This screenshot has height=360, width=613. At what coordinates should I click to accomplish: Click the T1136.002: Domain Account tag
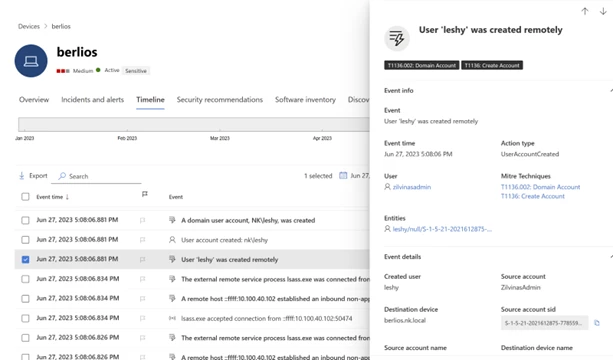point(421,65)
